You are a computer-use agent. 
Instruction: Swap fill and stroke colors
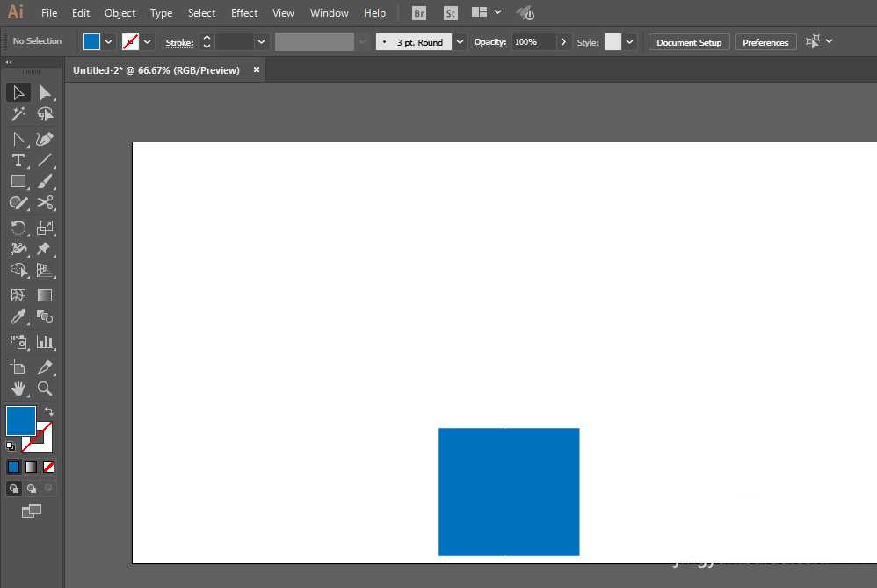(49, 411)
